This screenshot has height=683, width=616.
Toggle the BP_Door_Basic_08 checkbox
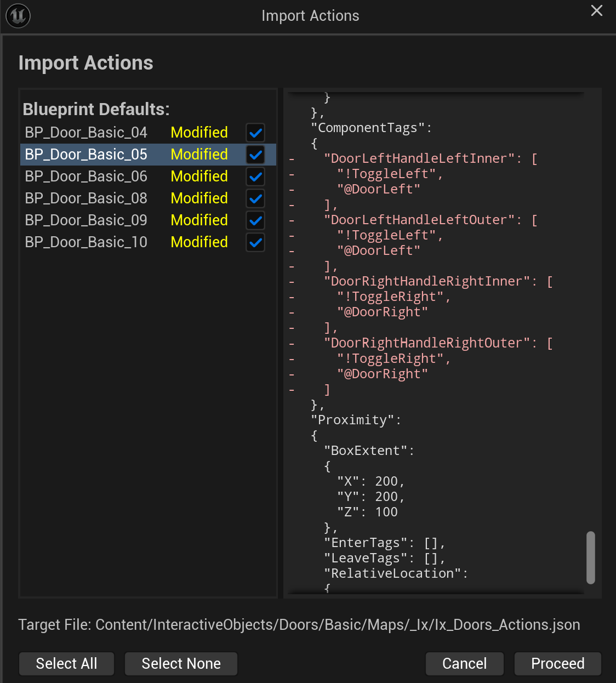pos(255,198)
